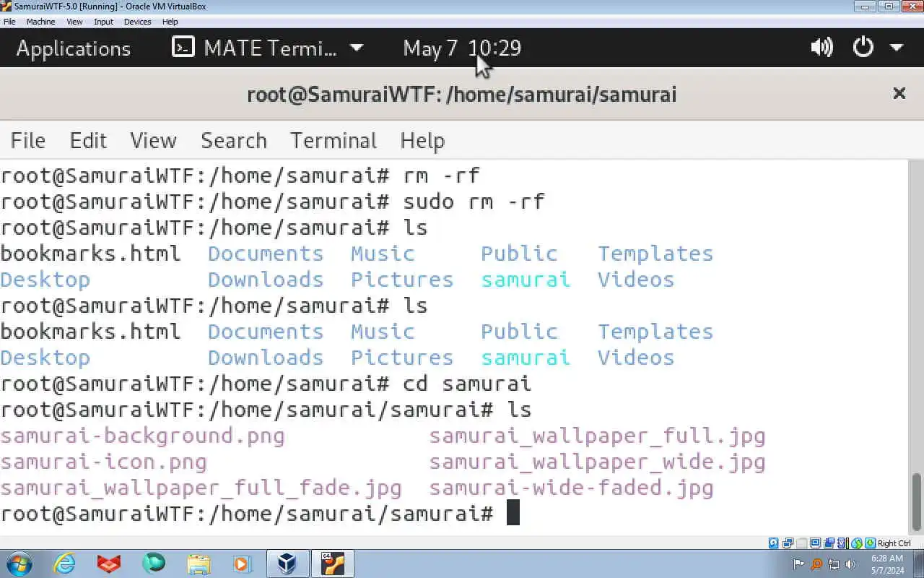Expand the MATE Terminal app menu arrow
The image size is (924, 578).
(x=357, y=48)
